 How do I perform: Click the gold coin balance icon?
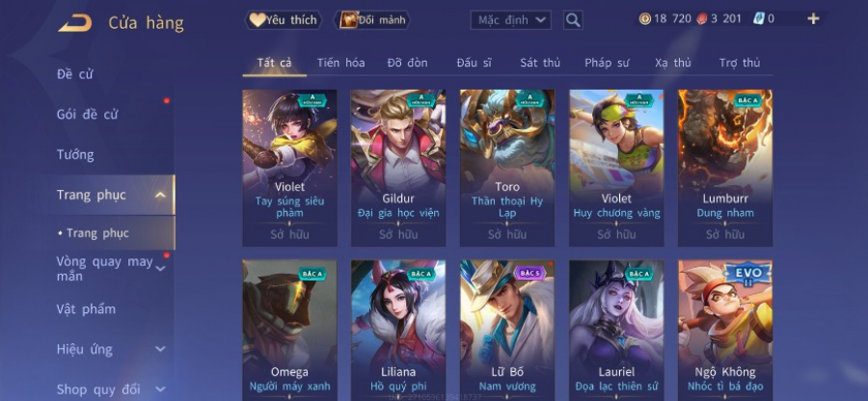pos(645,19)
